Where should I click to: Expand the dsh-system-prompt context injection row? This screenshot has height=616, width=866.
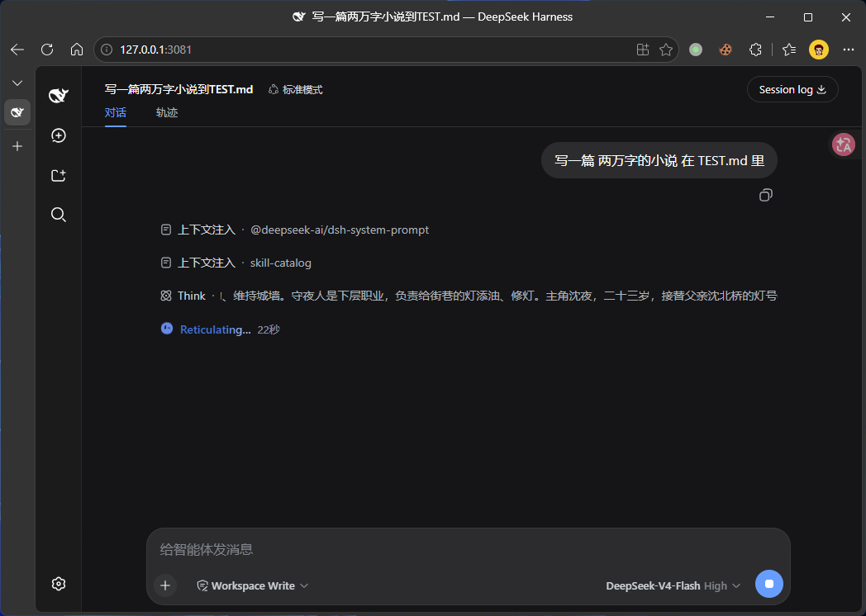[295, 230]
